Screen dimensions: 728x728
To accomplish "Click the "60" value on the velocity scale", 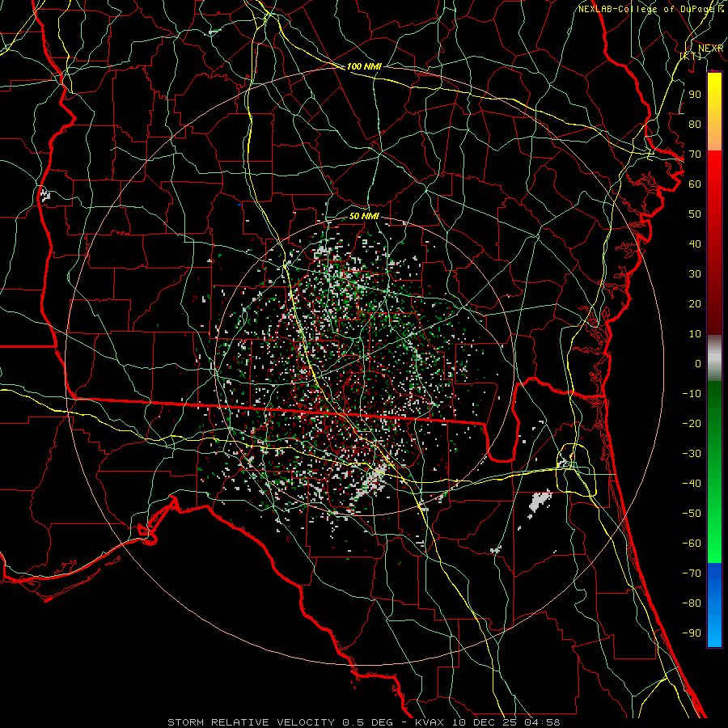I will point(695,184).
